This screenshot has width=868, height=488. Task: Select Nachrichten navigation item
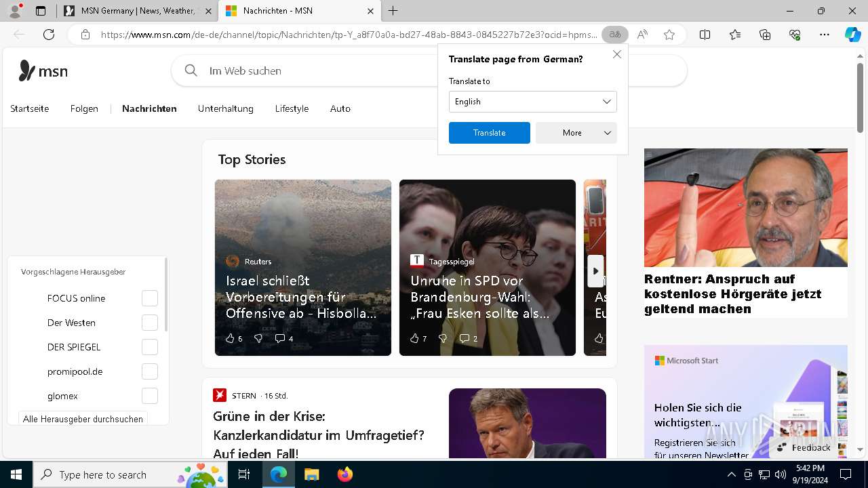(149, 108)
